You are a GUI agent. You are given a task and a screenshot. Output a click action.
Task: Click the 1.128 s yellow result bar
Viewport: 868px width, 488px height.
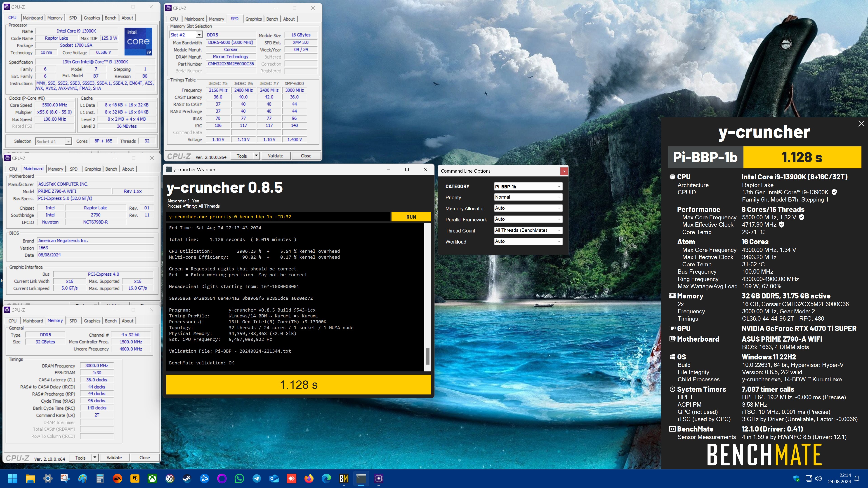[x=299, y=385]
